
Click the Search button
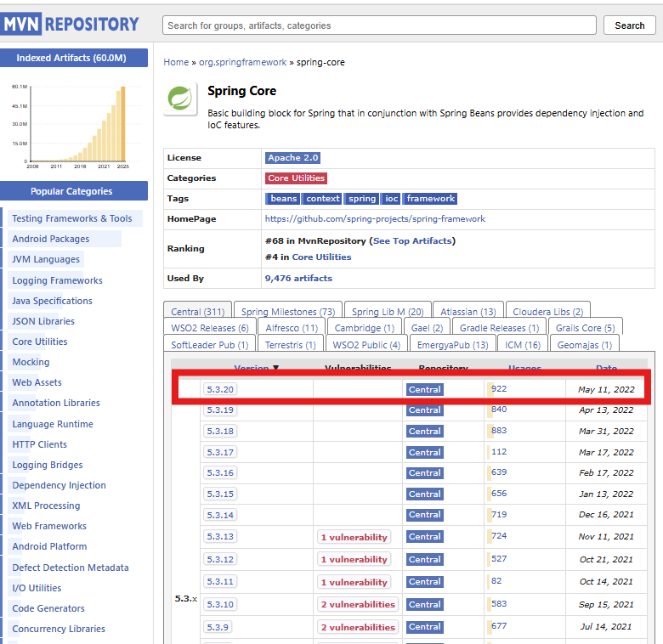pyautogui.click(x=630, y=25)
